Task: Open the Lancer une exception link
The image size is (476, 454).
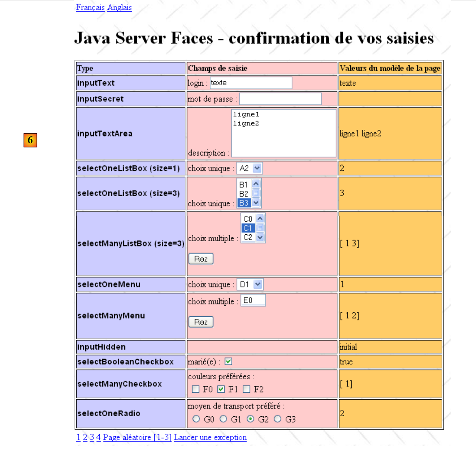Action: (x=210, y=437)
